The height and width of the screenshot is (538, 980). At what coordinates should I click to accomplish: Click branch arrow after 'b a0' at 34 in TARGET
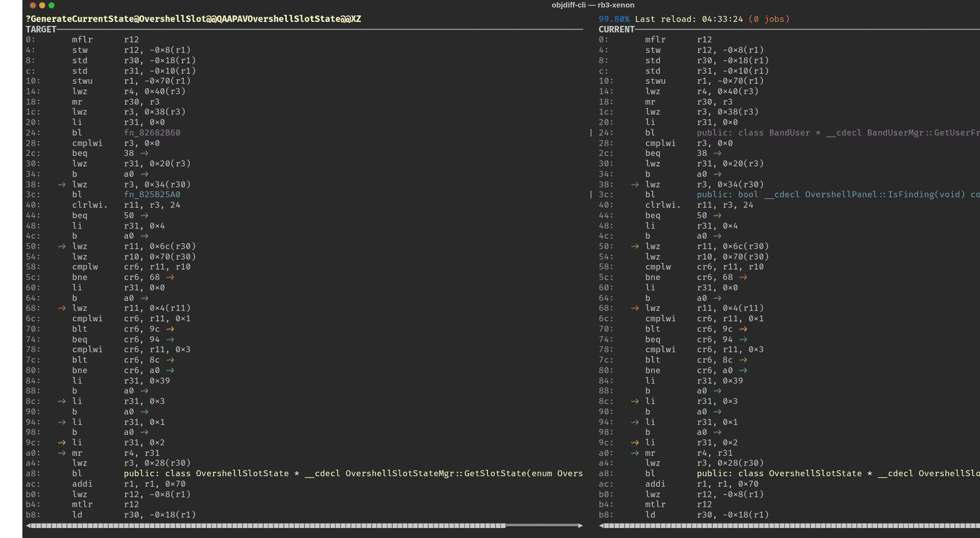(x=145, y=174)
